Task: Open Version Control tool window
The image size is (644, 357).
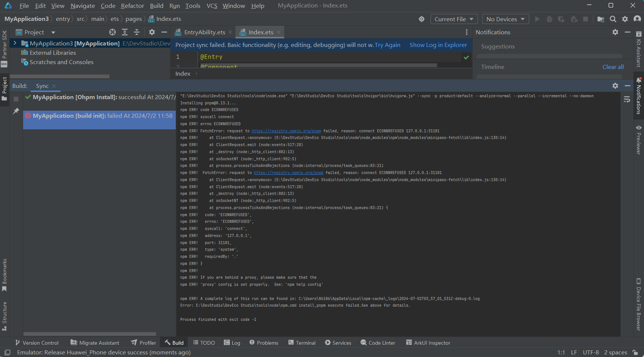Action: [x=37, y=343]
